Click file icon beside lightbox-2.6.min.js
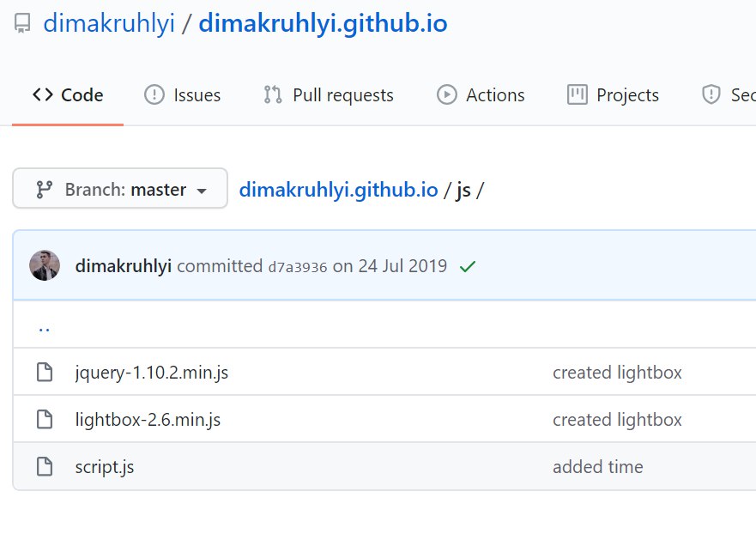This screenshot has height=534, width=756. 45,419
